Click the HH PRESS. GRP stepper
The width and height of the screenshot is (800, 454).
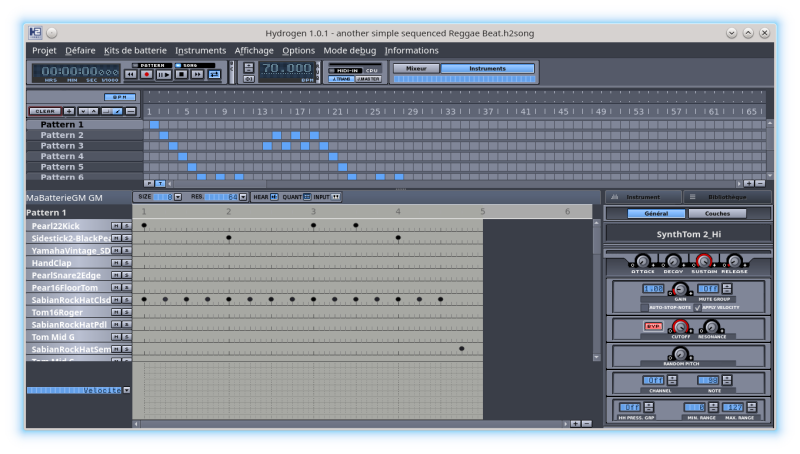coord(648,408)
